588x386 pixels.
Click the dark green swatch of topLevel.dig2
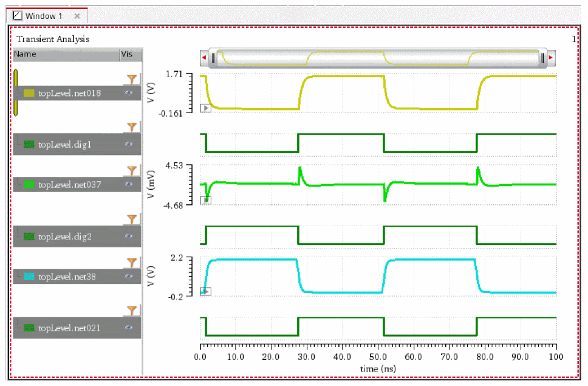pos(29,236)
